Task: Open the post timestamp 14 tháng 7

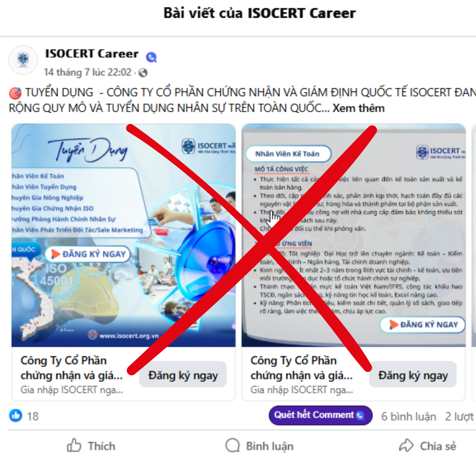Action: [x=88, y=72]
